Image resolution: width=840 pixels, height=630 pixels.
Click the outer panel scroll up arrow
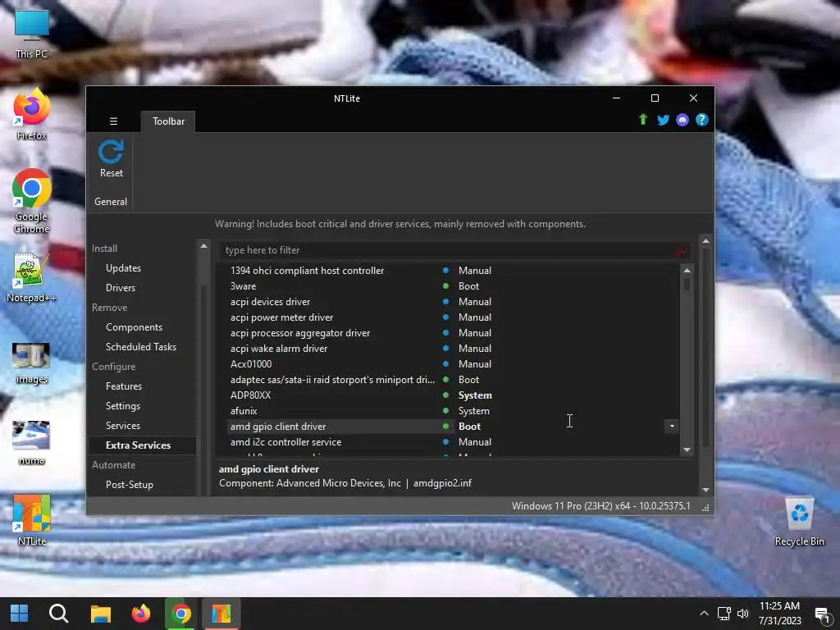705,242
